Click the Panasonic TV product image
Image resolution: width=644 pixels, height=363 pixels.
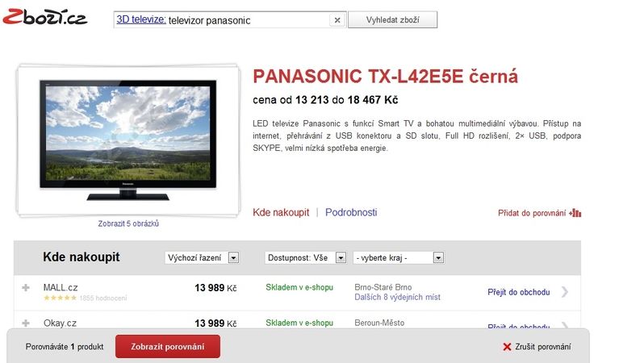[128, 140]
